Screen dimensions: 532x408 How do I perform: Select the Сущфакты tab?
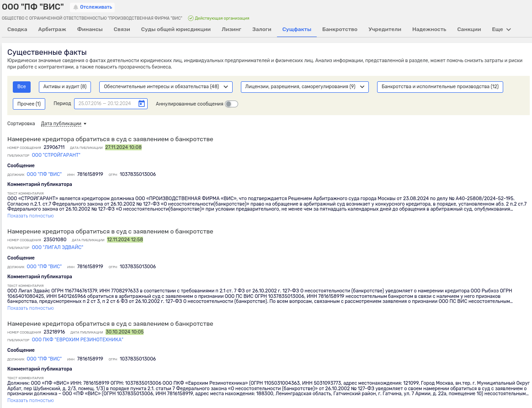pyautogui.click(x=297, y=30)
